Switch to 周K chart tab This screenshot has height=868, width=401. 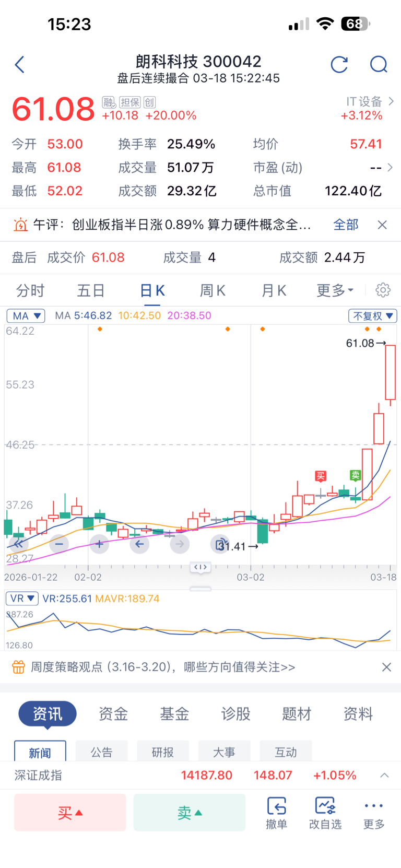[x=213, y=290]
